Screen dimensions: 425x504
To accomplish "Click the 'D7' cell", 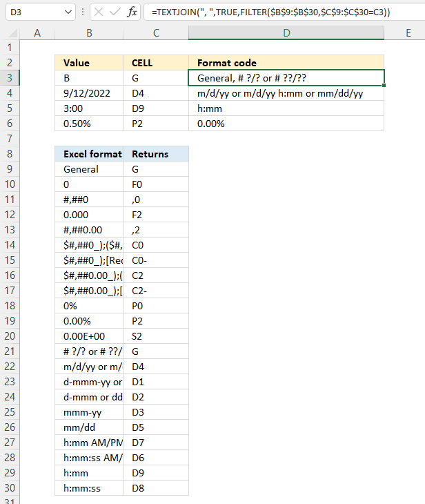I will tap(156, 443).
